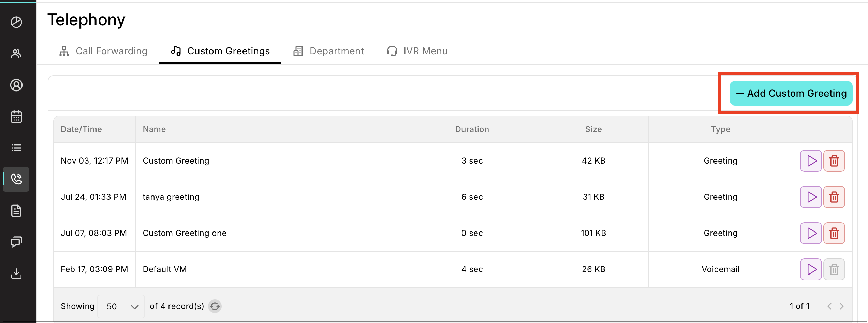The height and width of the screenshot is (323, 868).
Task: Delete the Custom Greeting one record
Action: click(834, 233)
